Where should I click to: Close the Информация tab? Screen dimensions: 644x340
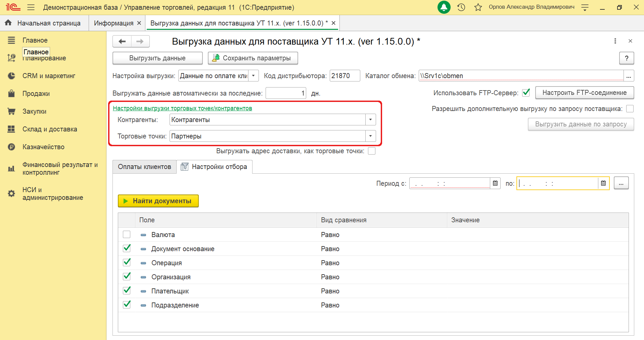[139, 23]
